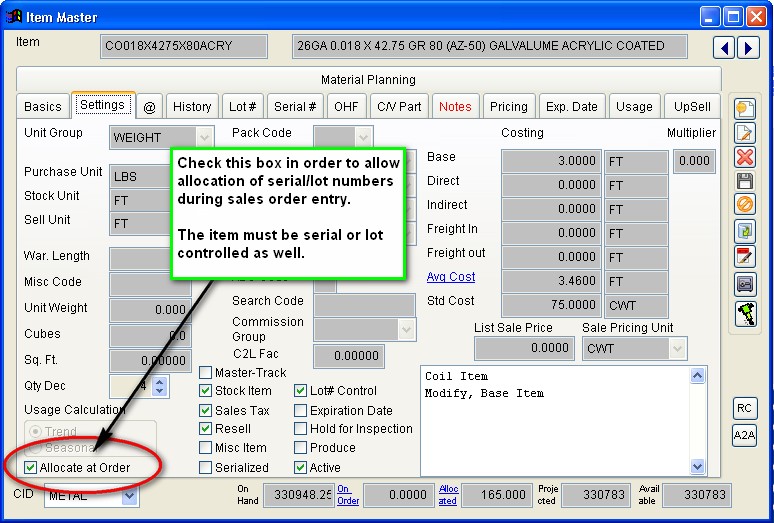Screen dimensions: 774x523
Task: Click the Avg Cost link
Action: pyautogui.click(x=451, y=277)
